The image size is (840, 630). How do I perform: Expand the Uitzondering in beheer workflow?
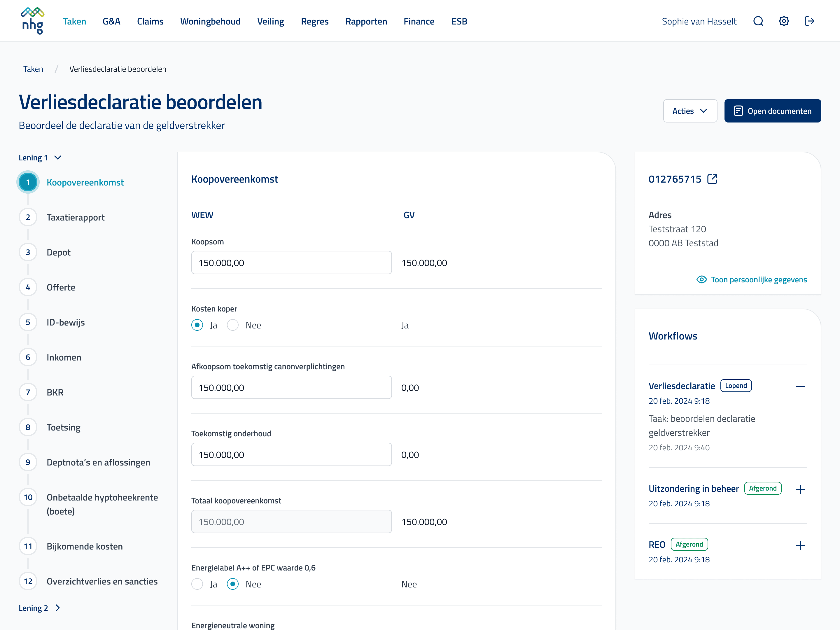coord(800,489)
